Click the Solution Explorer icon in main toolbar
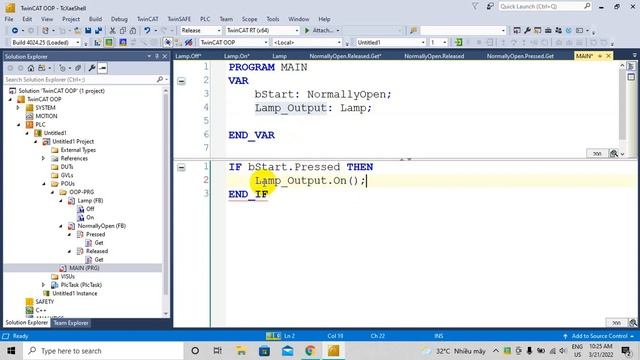The image size is (640, 360). tap(517, 31)
